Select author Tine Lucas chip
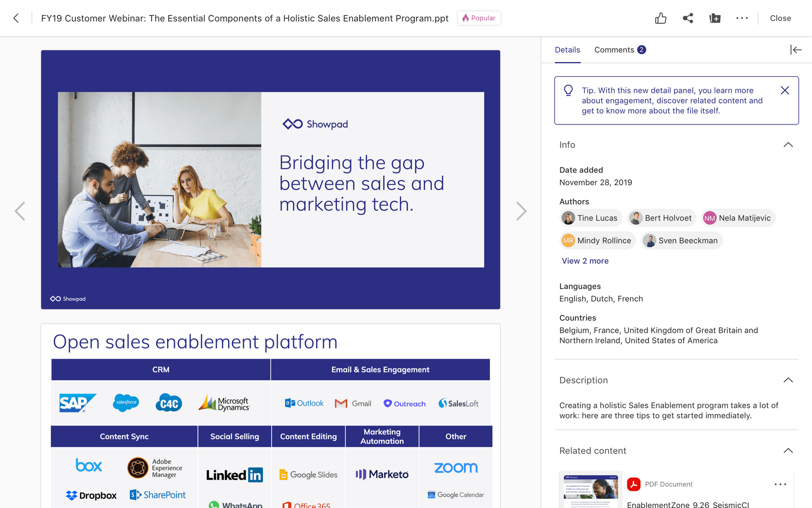Viewport: 812px width, 508px height. point(591,218)
